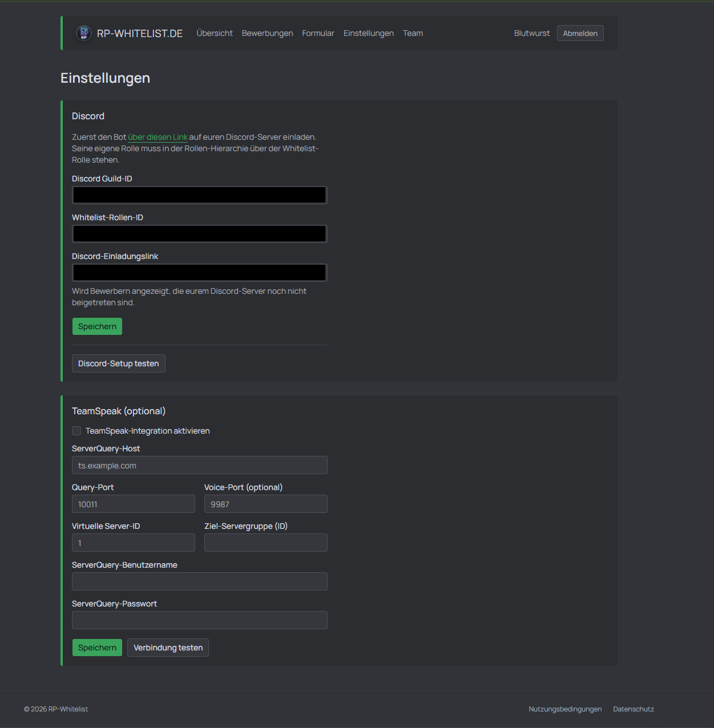This screenshot has width=714, height=728.
Task: Open Einstellungen in the navigation bar
Action: pos(369,33)
